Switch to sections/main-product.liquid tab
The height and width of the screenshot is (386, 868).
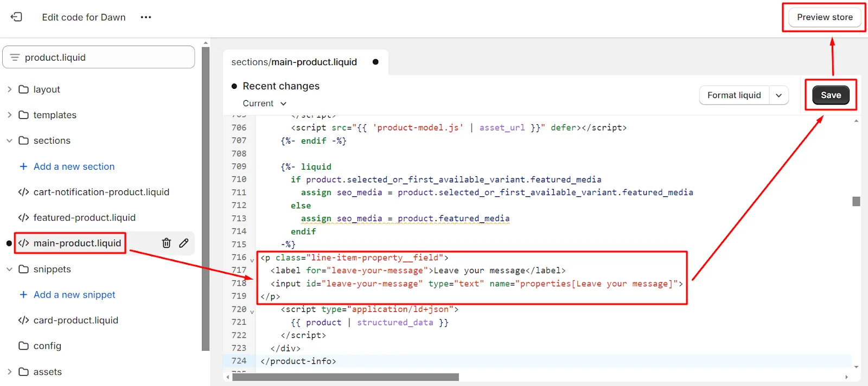coord(294,62)
